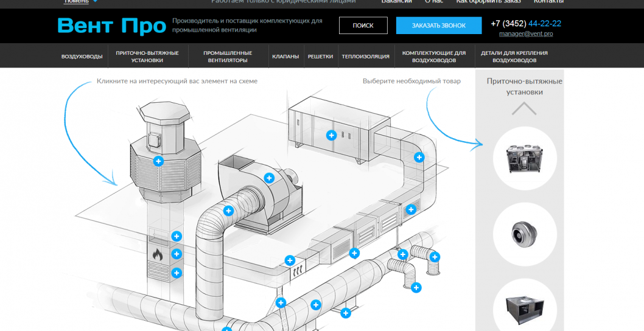Click plus marker beside the flame symbol
The height and width of the screenshot is (331, 644).
pyautogui.click(x=177, y=254)
